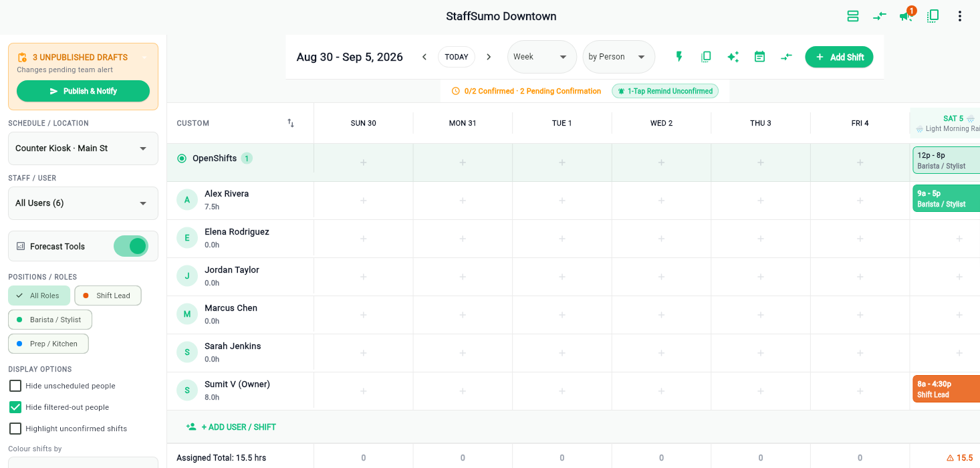Click the toolbar swap-arrows icon beside Add Shift

(786, 57)
